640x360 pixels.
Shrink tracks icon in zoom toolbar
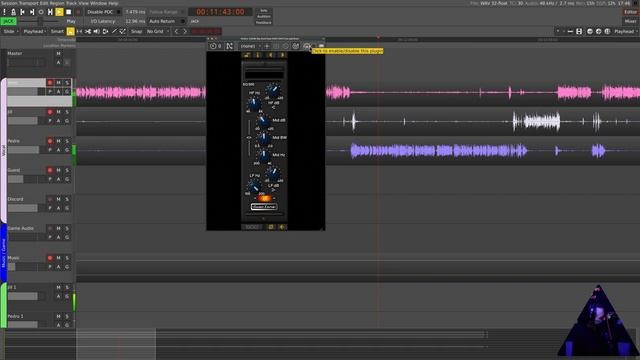pyautogui.click(x=570, y=31)
